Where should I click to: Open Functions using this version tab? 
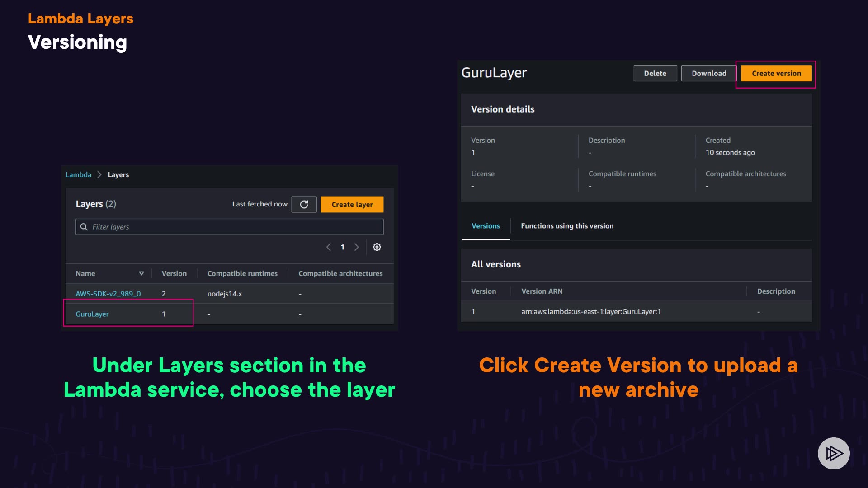point(567,226)
